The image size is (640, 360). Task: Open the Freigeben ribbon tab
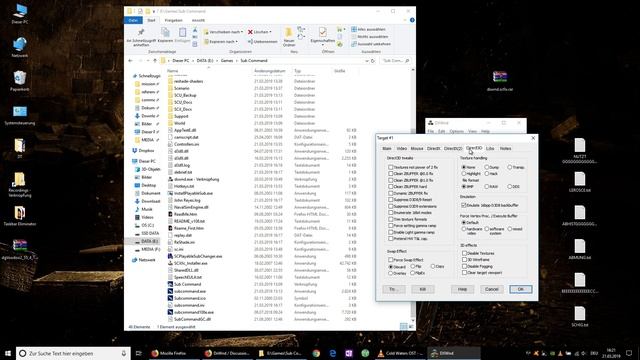[x=173, y=20]
